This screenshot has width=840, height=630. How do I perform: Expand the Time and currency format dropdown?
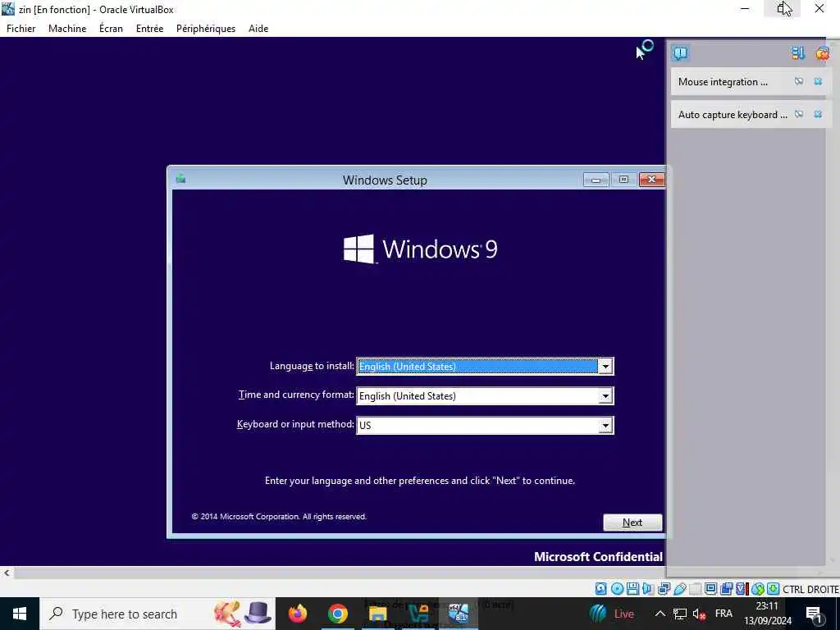605,396
